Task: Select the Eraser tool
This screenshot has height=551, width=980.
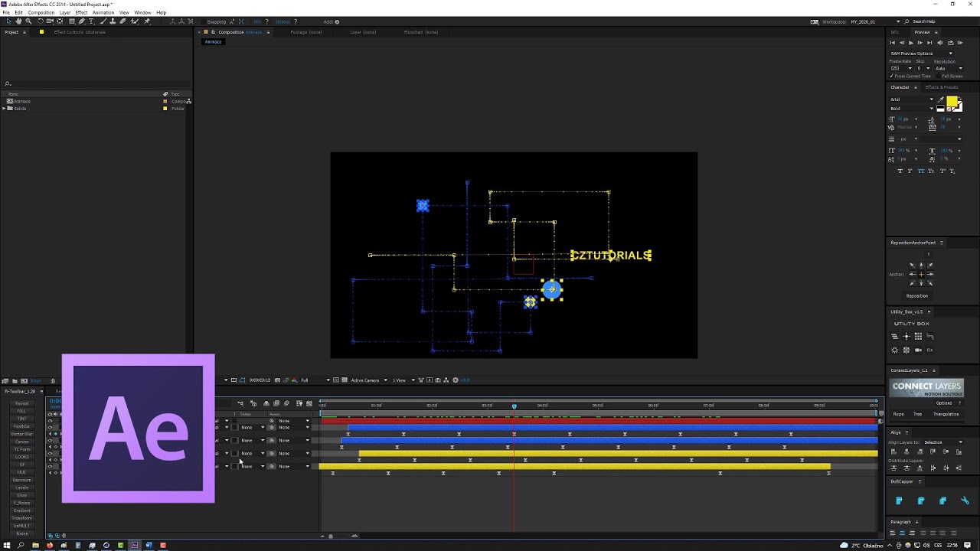Action: pos(122,21)
